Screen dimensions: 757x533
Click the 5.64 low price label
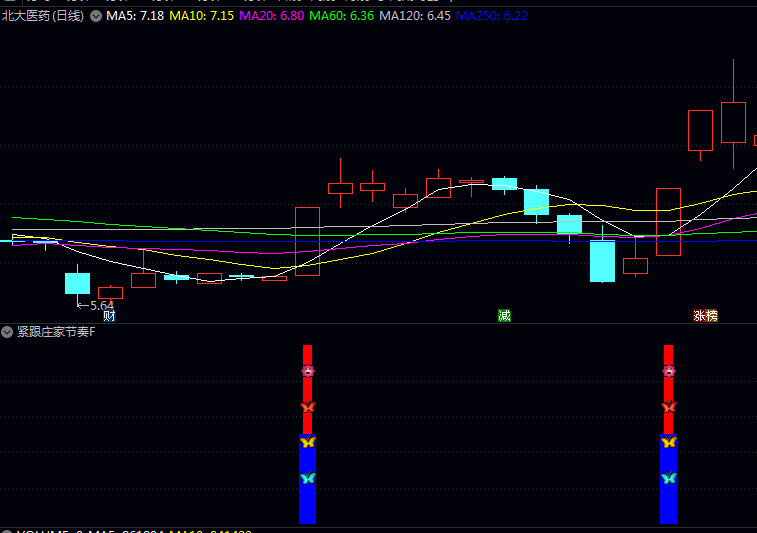[101, 306]
